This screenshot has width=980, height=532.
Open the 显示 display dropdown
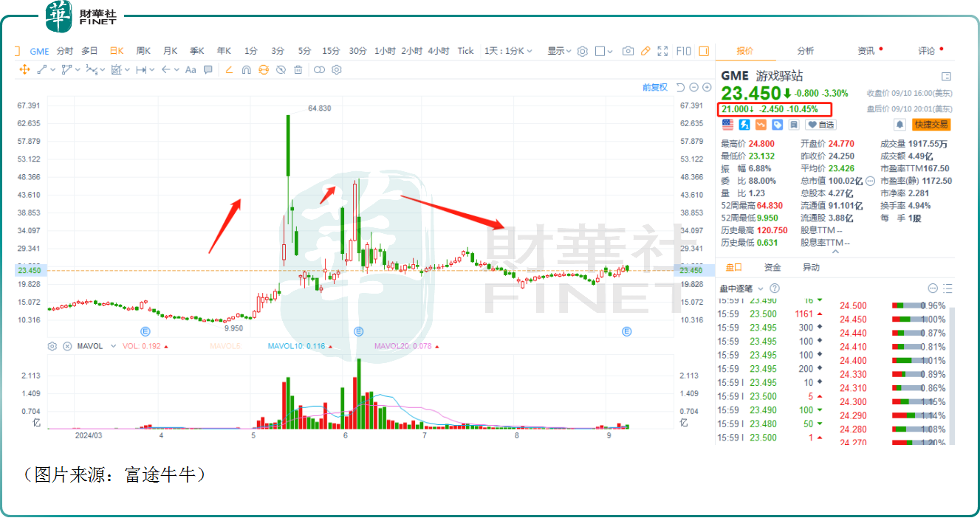coord(559,51)
